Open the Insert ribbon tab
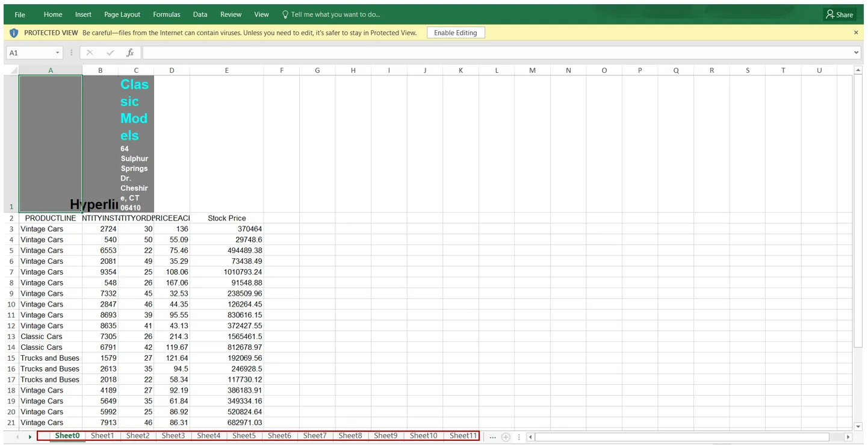This screenshot has width=868, height=445. [x=83, y=14]
